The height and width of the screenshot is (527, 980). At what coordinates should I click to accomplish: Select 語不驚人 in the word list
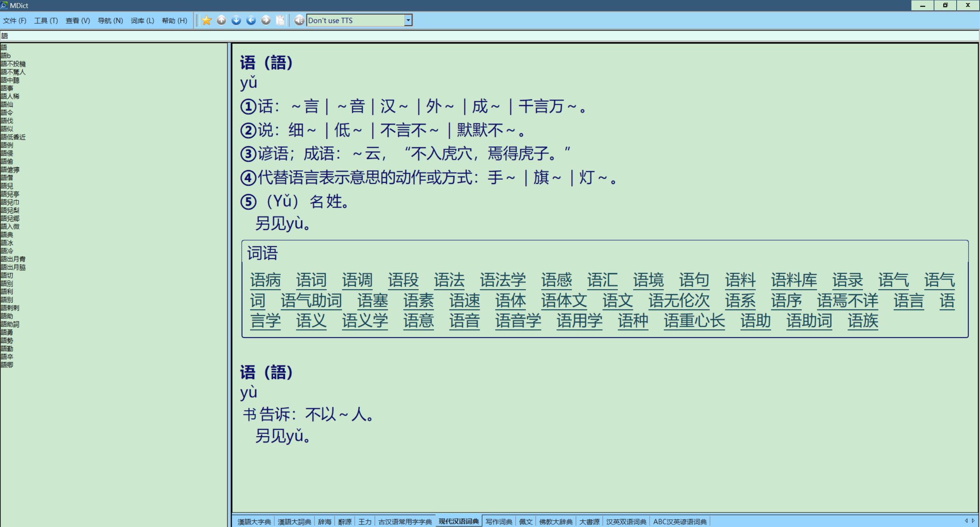13,72
